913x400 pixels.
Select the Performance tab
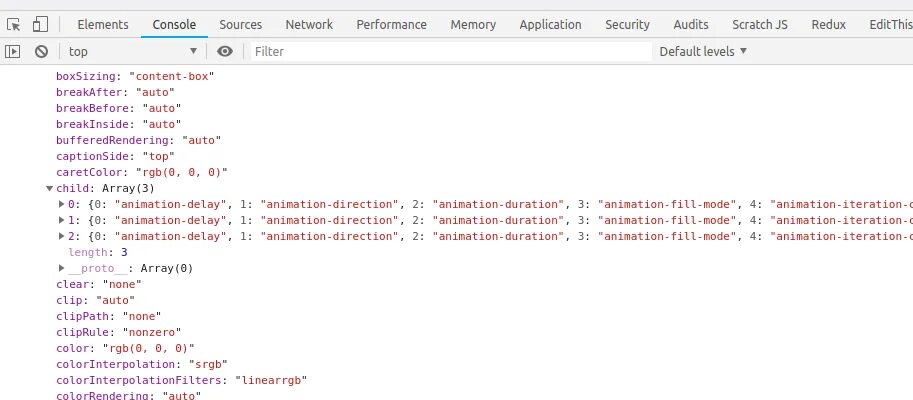tap(391, 24)
